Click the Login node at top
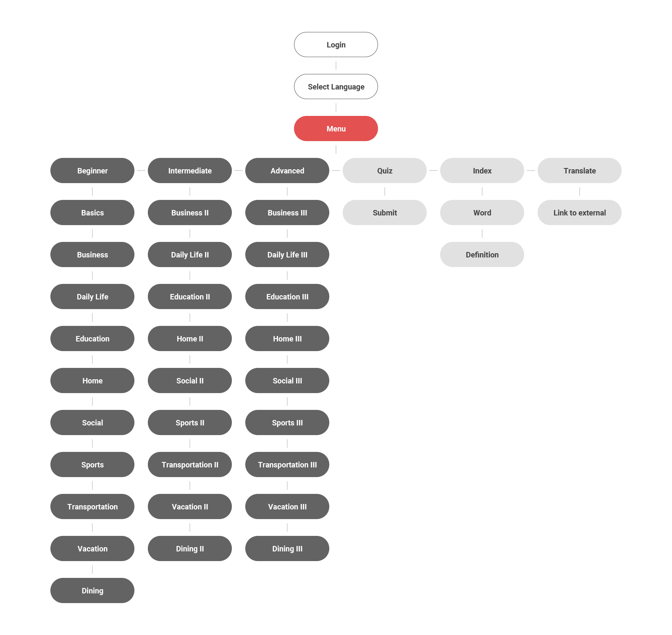The height and width of the screenshot is (635, 672). coord(336,45)
